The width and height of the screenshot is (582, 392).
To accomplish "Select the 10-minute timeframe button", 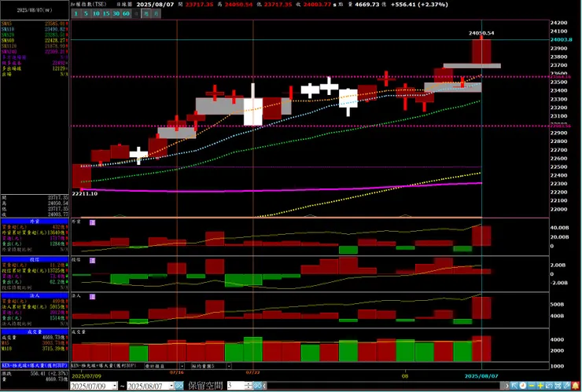I will pos(96,13).
